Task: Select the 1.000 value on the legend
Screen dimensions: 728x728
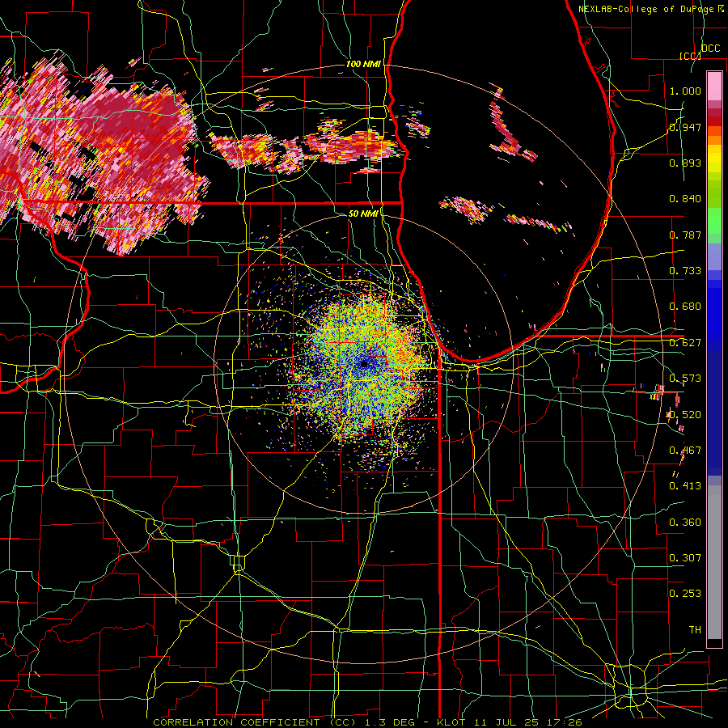Action: [685, 91]
